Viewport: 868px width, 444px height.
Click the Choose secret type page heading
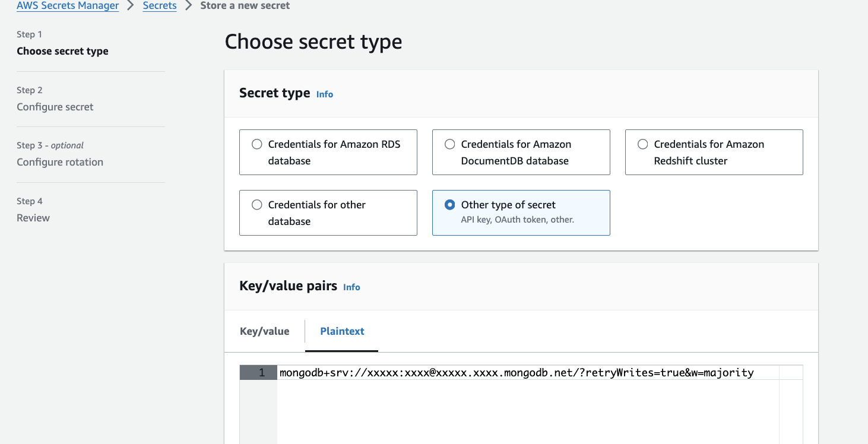313,42
